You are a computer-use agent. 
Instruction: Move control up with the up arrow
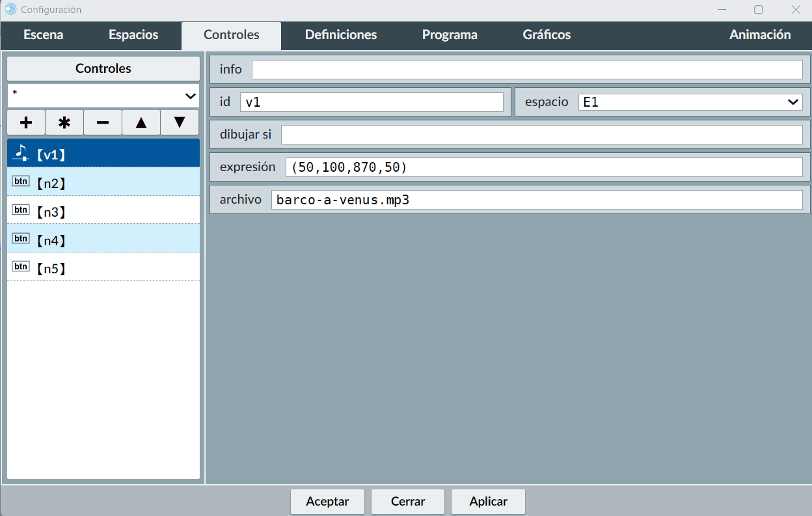(141, 122)
